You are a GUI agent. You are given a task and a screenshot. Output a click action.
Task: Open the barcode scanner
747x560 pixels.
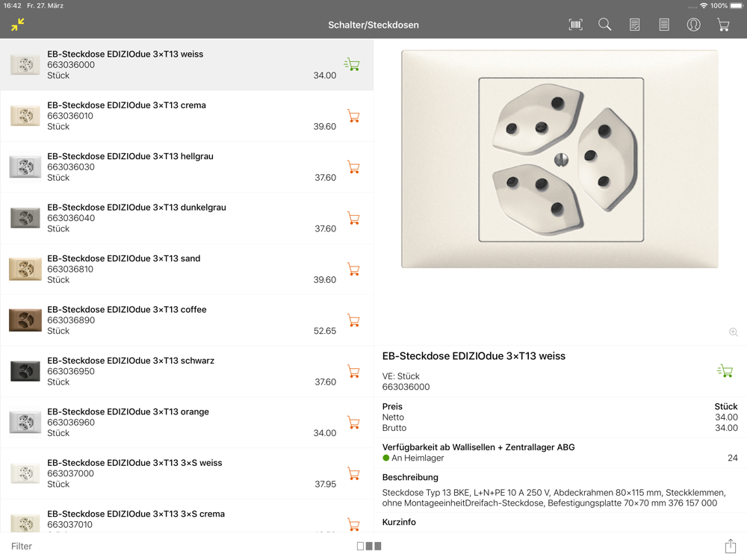point(575,25)
